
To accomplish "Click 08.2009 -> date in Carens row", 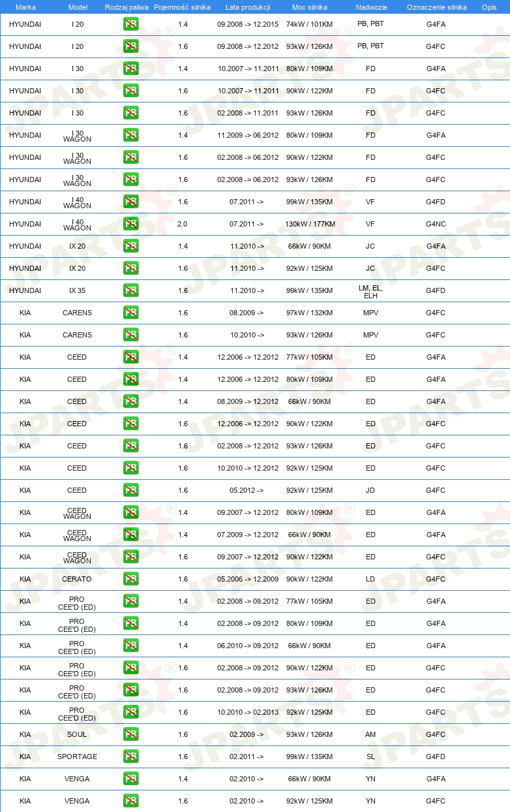I will (x=247, y=313).
